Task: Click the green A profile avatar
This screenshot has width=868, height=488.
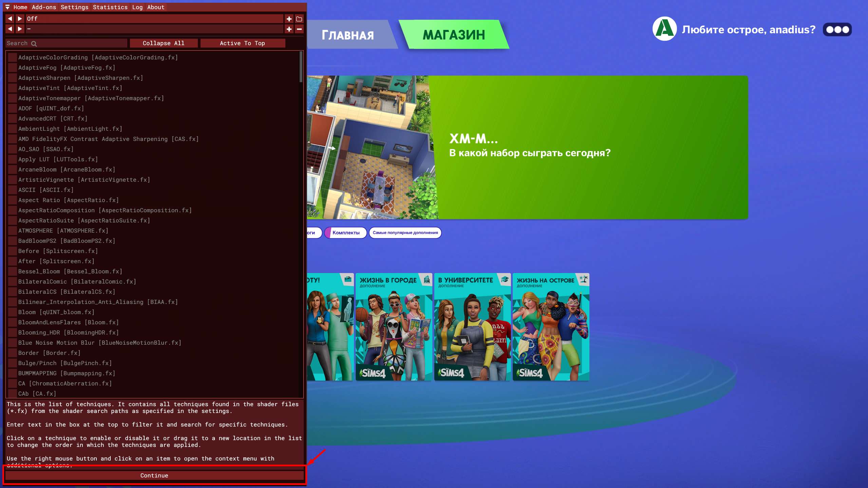Action: pyautogui.click(x=664, y=29)
